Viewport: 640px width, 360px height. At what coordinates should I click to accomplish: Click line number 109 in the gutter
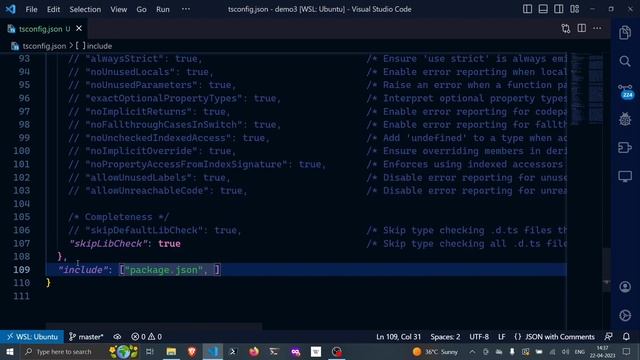pyautogui.click(x=22, y=270)
